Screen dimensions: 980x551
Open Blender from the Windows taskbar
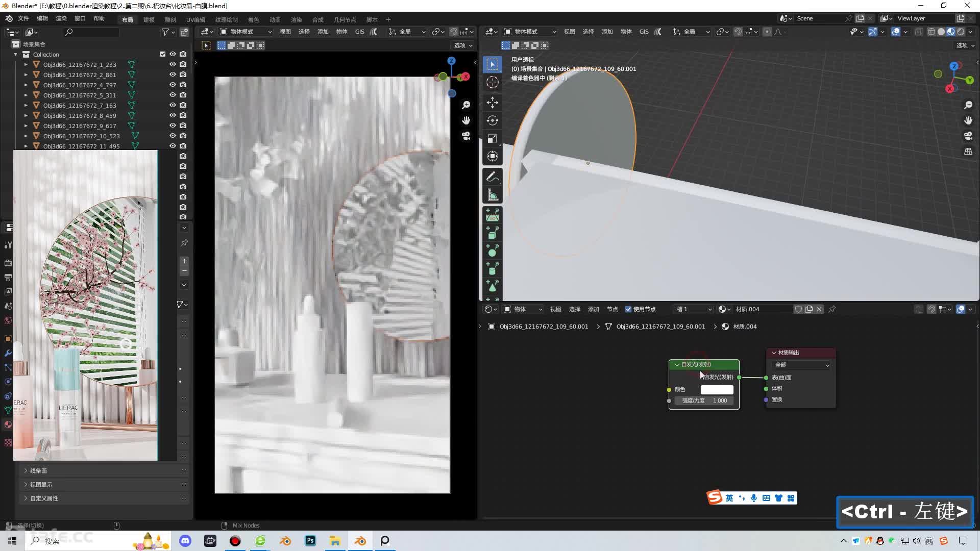360,541
